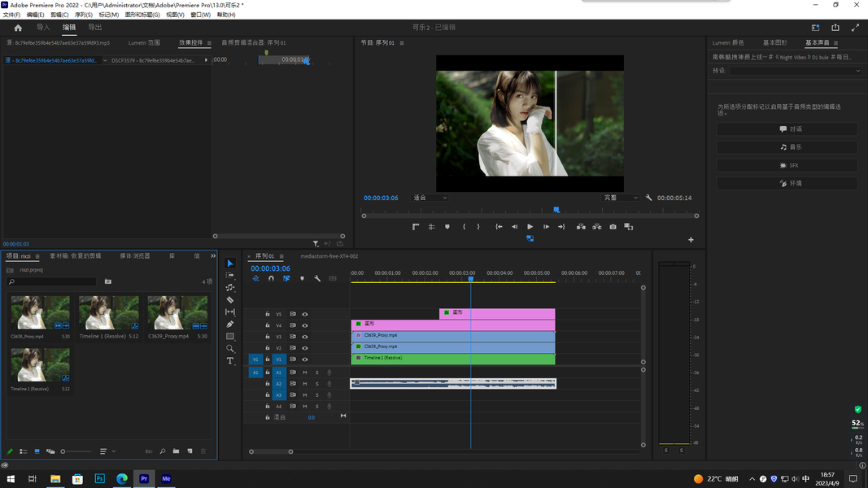The width and height of the screenshot is (868, 488).
Task: Switch to the 基本图形 tab
Action: point(775,42)
